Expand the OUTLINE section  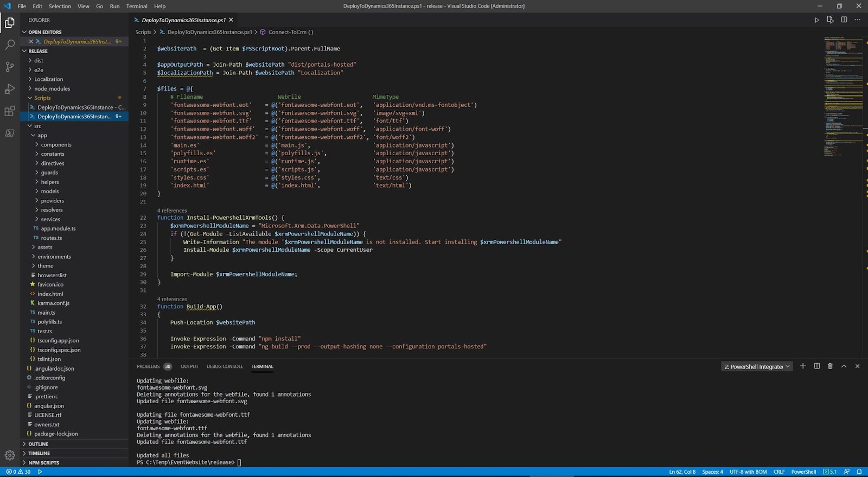coord(39,444)
